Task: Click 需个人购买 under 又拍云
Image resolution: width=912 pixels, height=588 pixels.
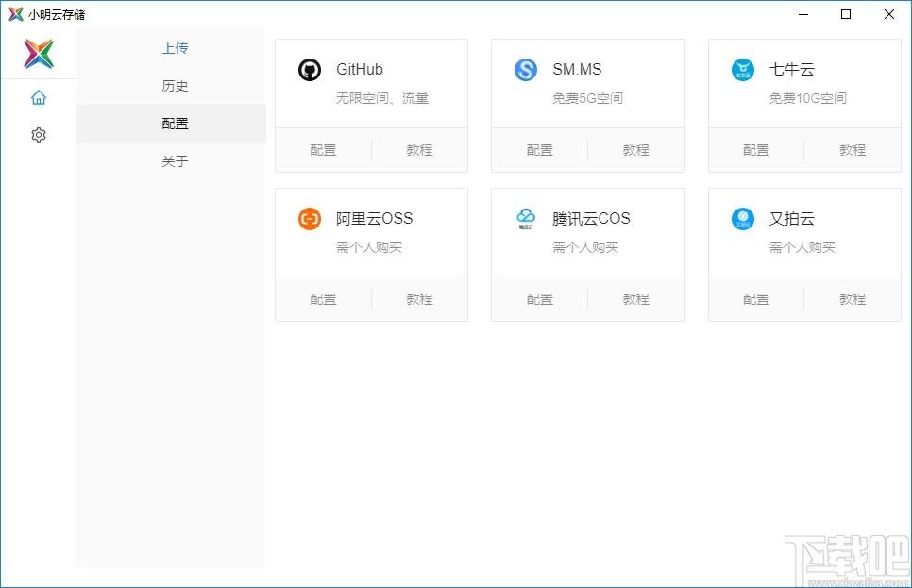Action: pos(802,247)
